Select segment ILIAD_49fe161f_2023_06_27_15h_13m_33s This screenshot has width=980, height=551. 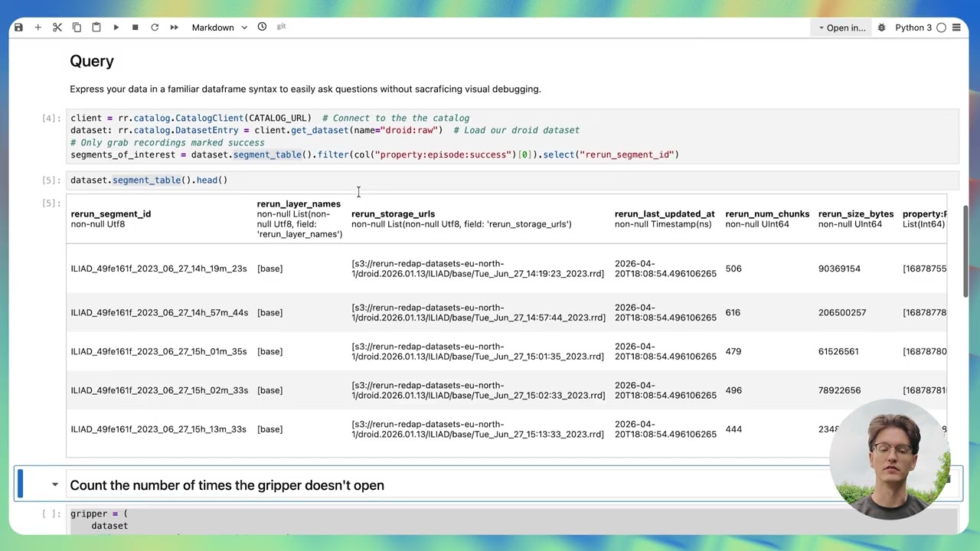click(x=158, y=429)
